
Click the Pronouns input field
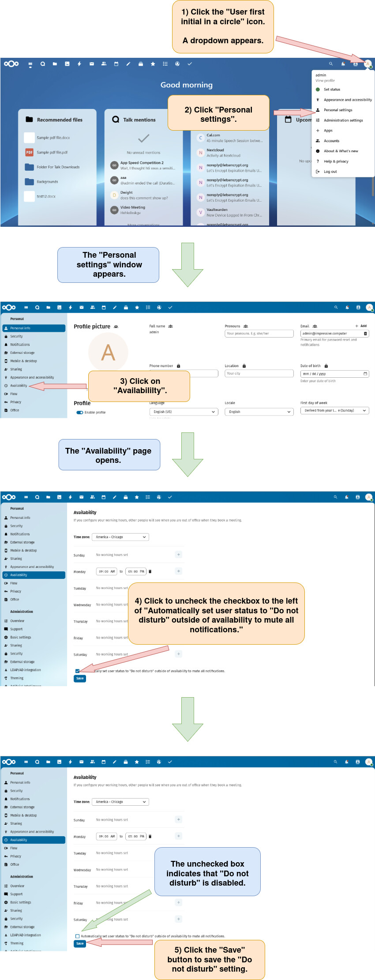(x=259, y=334)
